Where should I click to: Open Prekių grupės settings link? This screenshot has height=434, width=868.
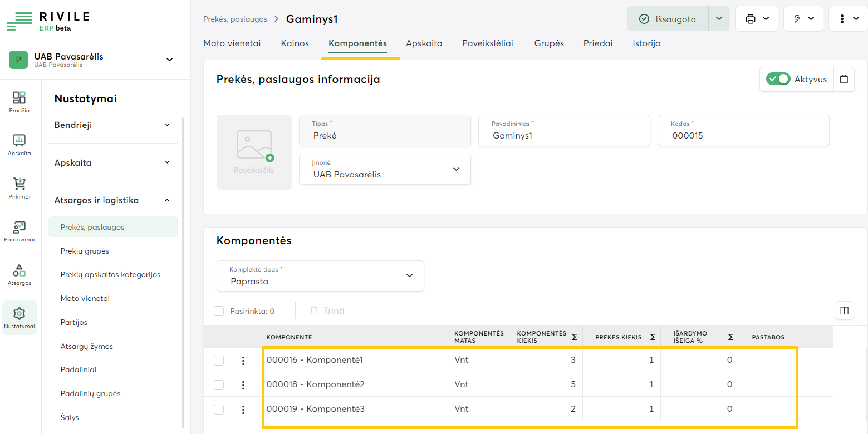[85, 251]
